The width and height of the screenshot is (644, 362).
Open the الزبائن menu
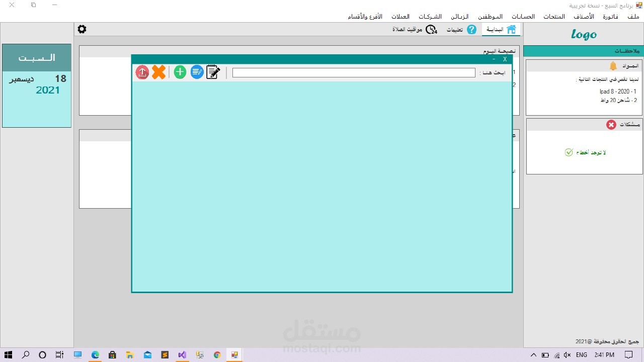pyautogui.click(x=459, y=17)
